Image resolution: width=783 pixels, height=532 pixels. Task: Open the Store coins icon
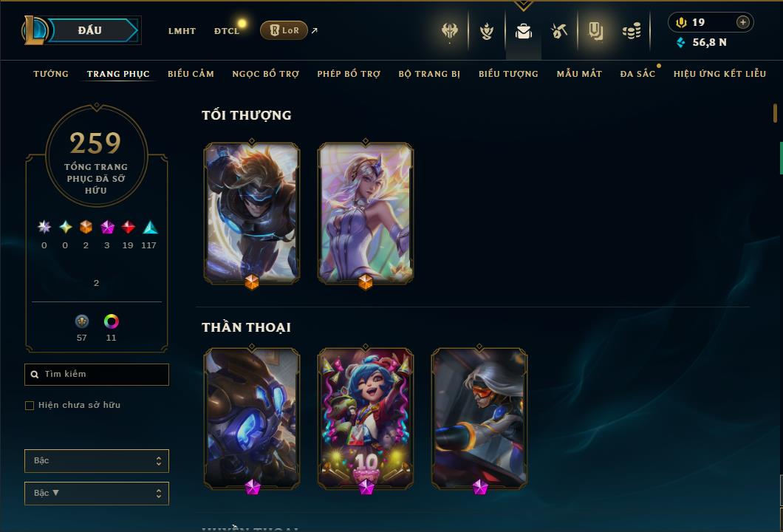[632, 32]
